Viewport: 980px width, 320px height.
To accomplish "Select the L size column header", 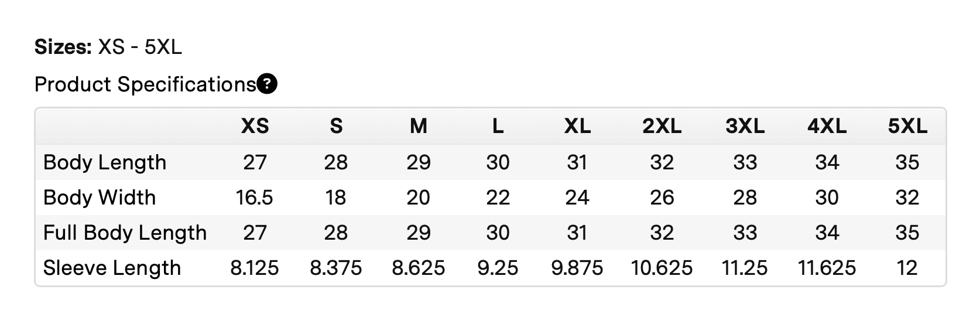I will 498,126.
